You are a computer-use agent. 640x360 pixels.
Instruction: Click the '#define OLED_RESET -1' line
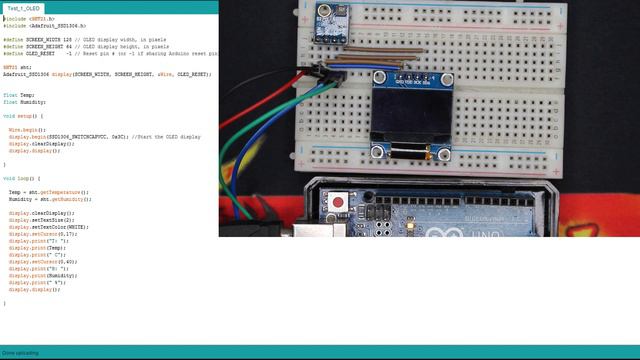[110, 53]
